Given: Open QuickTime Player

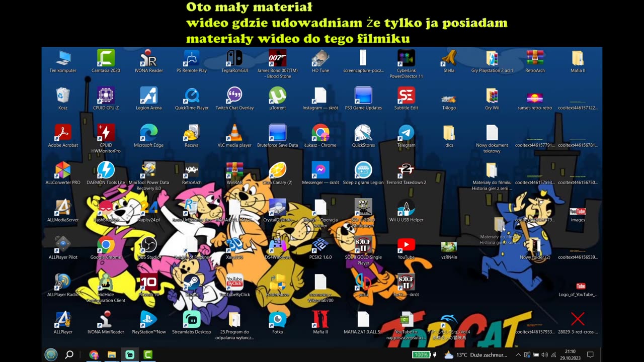Looking at the screenshot, I should 192,99.
